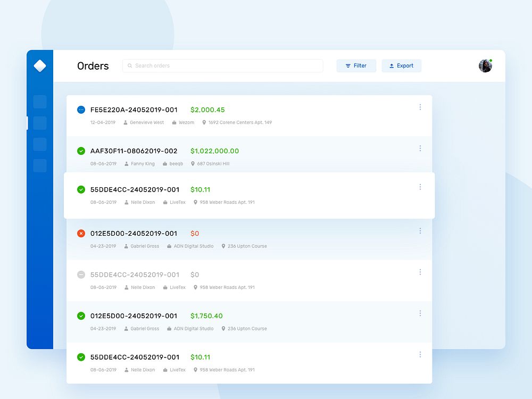Screen dimensions: 532x399
Task: Open the in-progress status icon for order FE5E220A
Action: tap(81, 110)
